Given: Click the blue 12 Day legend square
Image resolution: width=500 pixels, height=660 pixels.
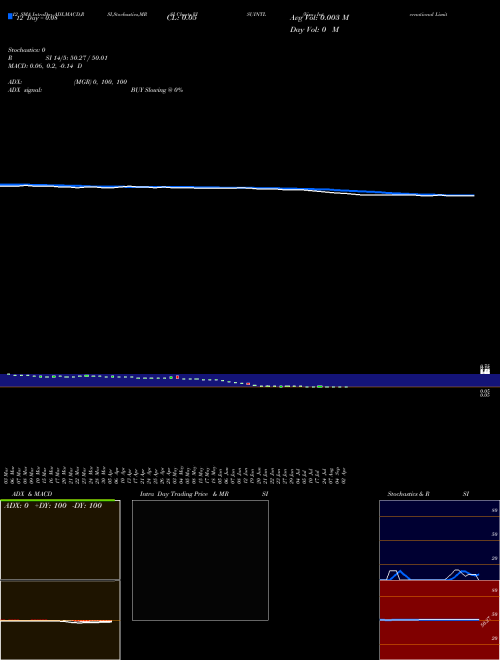Looking at the screenshot, I should point(10,16).
